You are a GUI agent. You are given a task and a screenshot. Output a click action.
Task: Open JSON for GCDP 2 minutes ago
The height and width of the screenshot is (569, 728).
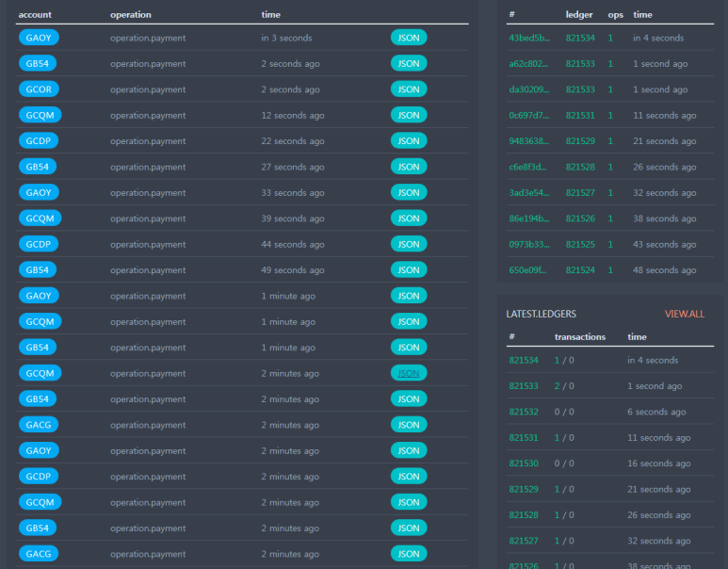pyautogui.click(x=409, y=476)
